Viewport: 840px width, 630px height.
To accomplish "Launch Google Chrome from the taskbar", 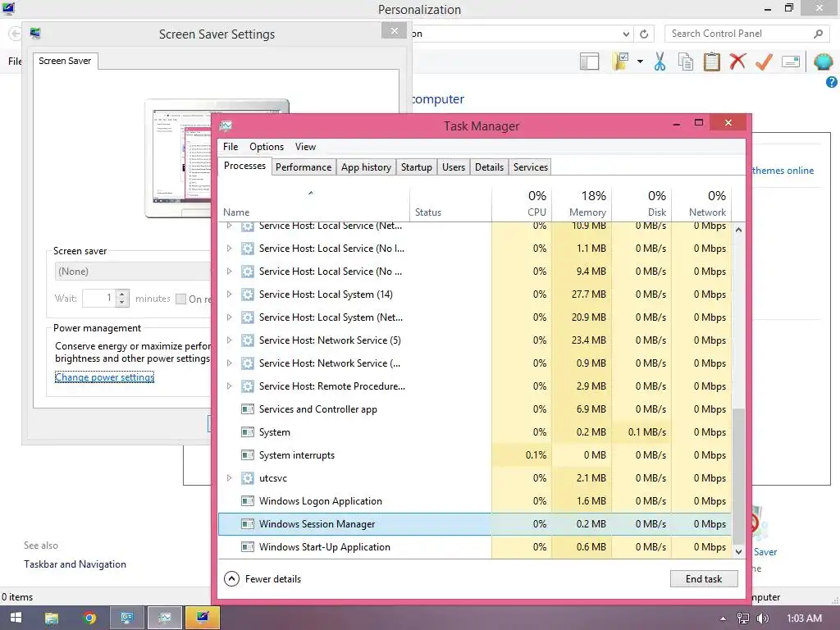I will click(89, 618).
